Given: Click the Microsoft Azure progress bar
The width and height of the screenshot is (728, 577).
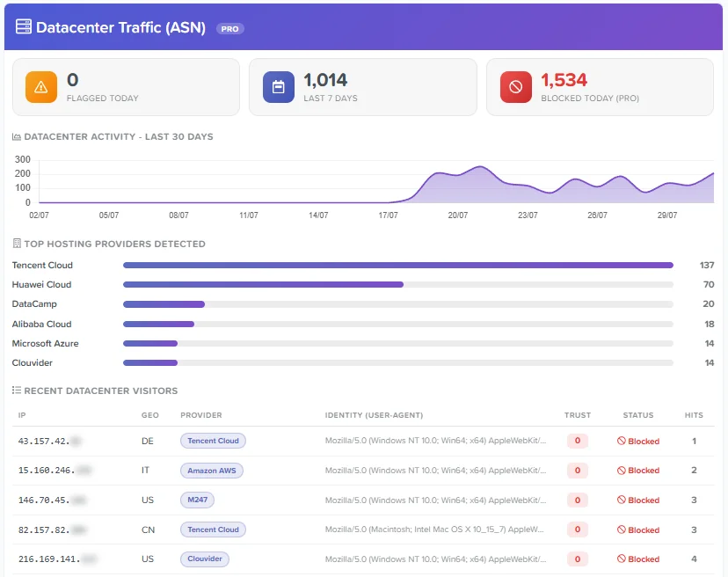Looking at the screenshot, I should coord(398,344).
